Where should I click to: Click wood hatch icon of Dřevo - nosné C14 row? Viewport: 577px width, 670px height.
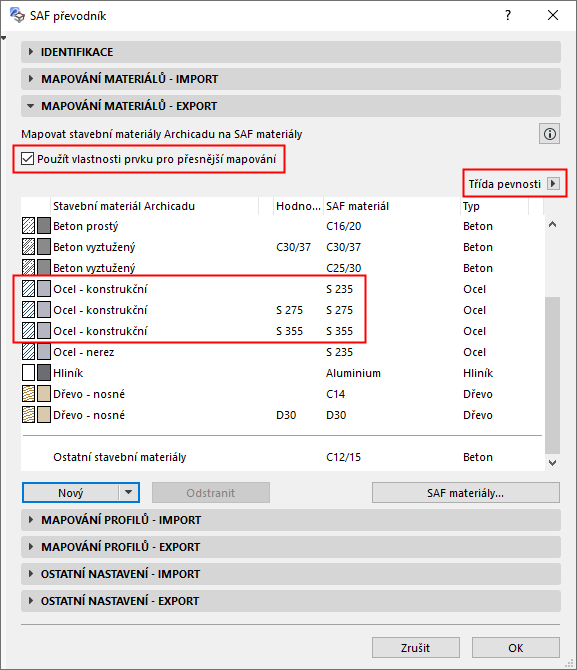[28, 394]
